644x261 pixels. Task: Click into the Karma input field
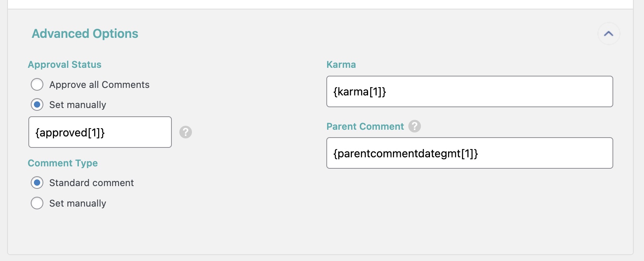click(x=469, y=91)
